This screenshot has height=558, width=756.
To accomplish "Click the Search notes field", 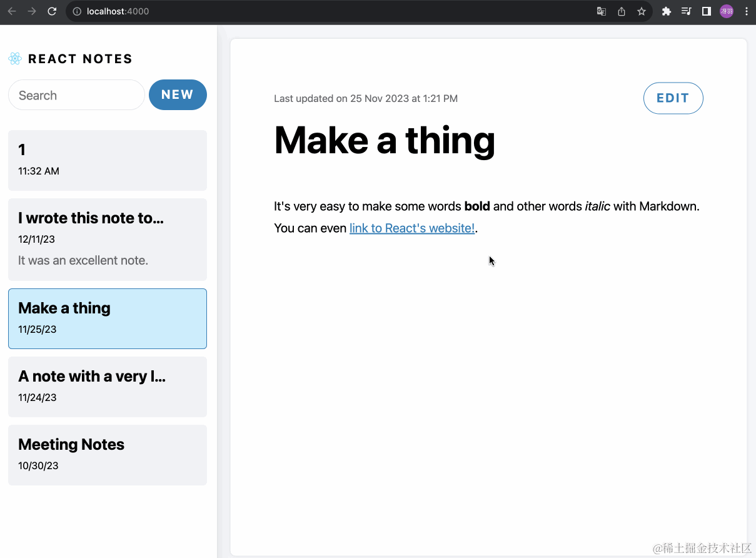I will click(x=76, y=94).
